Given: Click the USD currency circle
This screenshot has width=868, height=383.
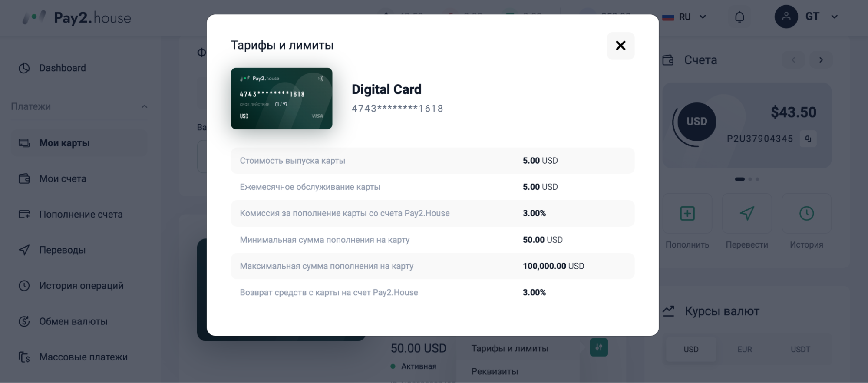Looking at the screenshot, I should click(696, 122).
